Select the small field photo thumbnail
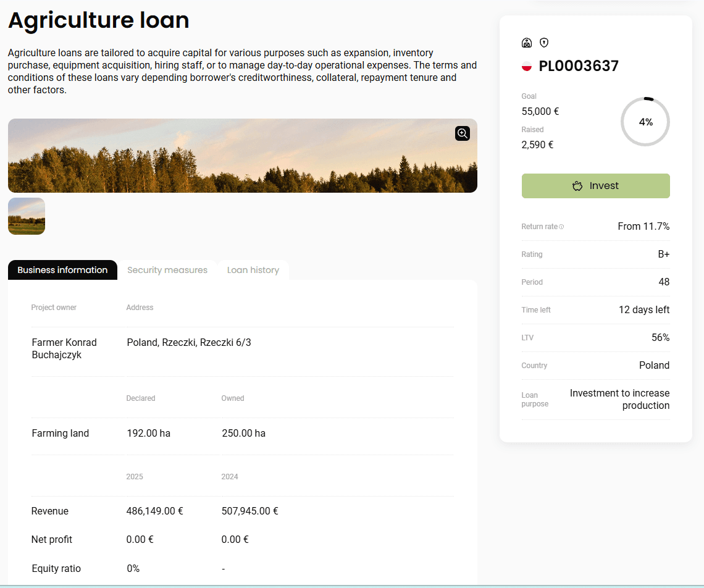The width and height of the screenshot is (704, 588). (x=27, y=216)
